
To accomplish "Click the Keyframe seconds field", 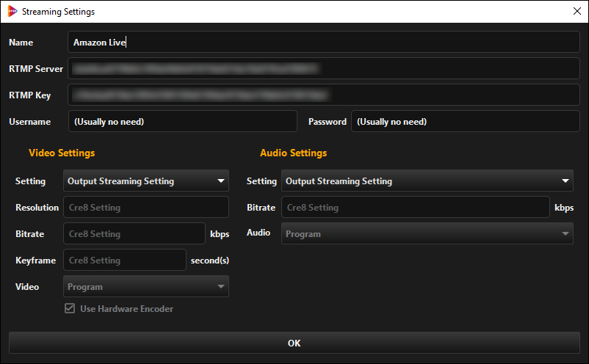I will pyautogui.click(x=125, y=260).
